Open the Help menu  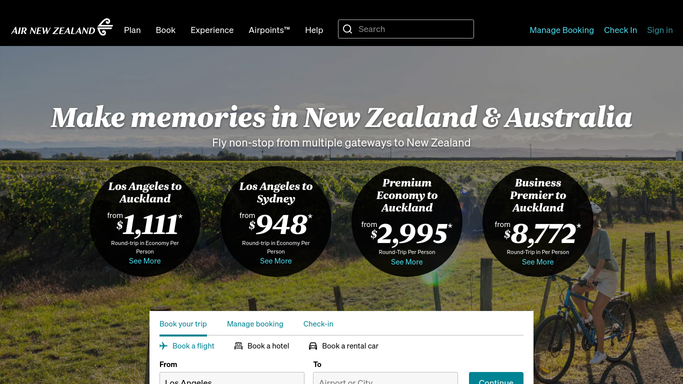click(314, 30)
